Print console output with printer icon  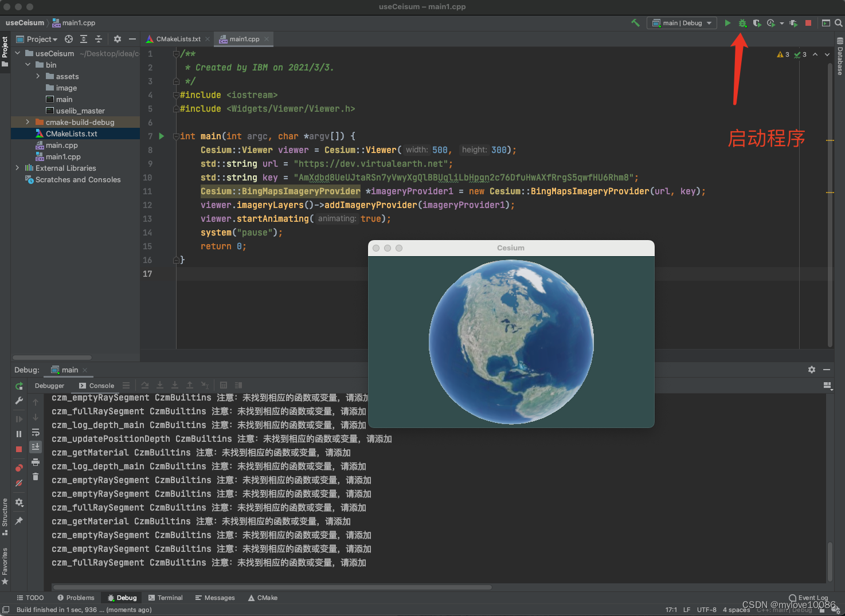36,462
